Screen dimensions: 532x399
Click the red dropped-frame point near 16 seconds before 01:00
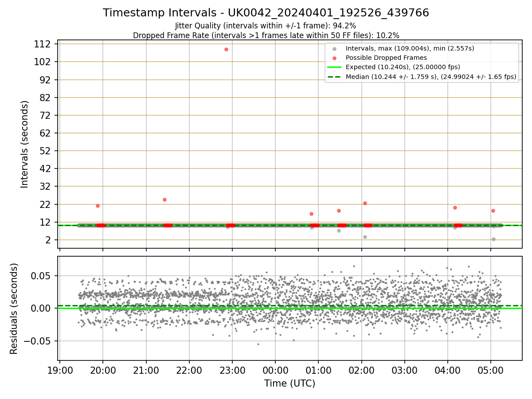(311, 214)
